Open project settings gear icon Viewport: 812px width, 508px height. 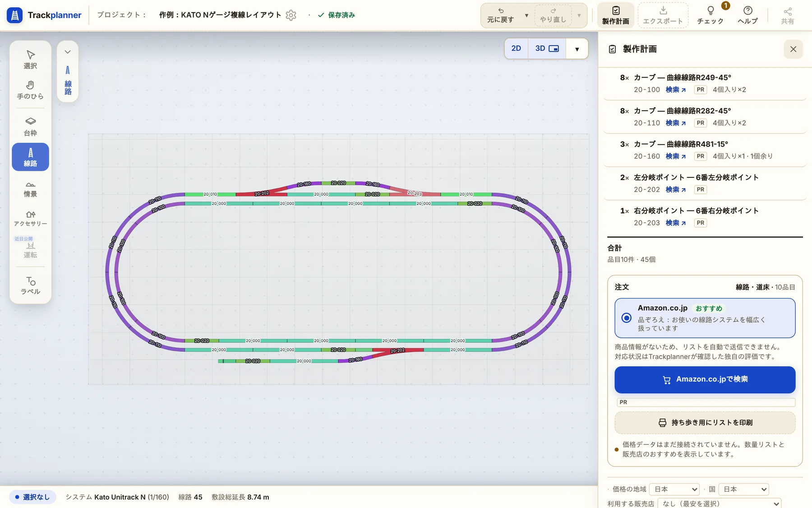[291, 15]
